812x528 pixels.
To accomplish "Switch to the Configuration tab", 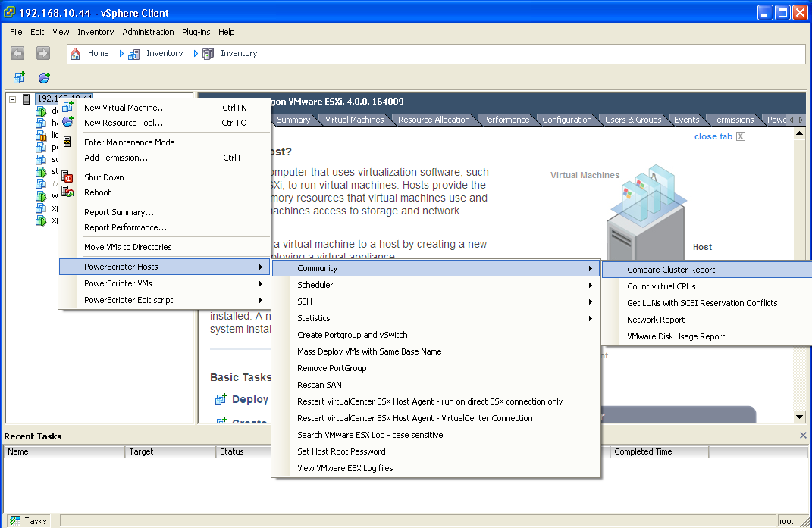I will tap(566, 120).
